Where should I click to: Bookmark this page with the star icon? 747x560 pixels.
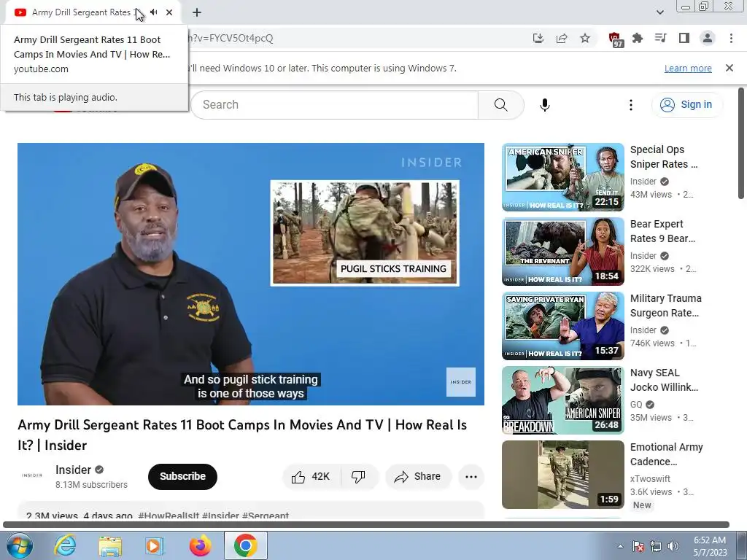tap(585, 38)
